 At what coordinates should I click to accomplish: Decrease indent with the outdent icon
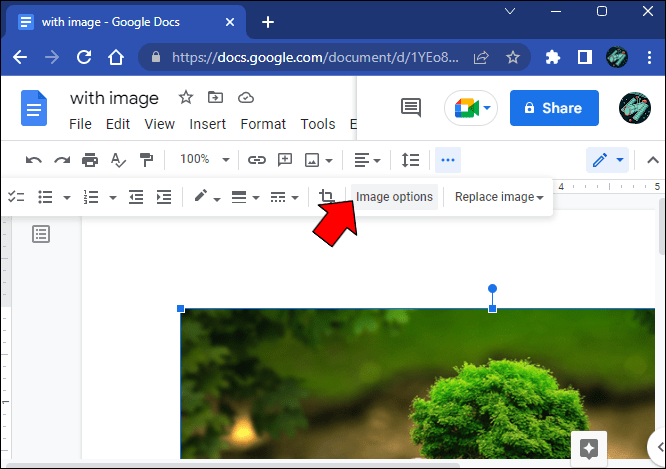136,197
